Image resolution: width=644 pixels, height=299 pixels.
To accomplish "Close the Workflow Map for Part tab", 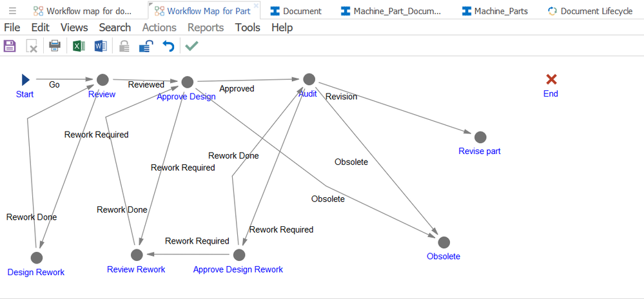I will coord(256,5).
